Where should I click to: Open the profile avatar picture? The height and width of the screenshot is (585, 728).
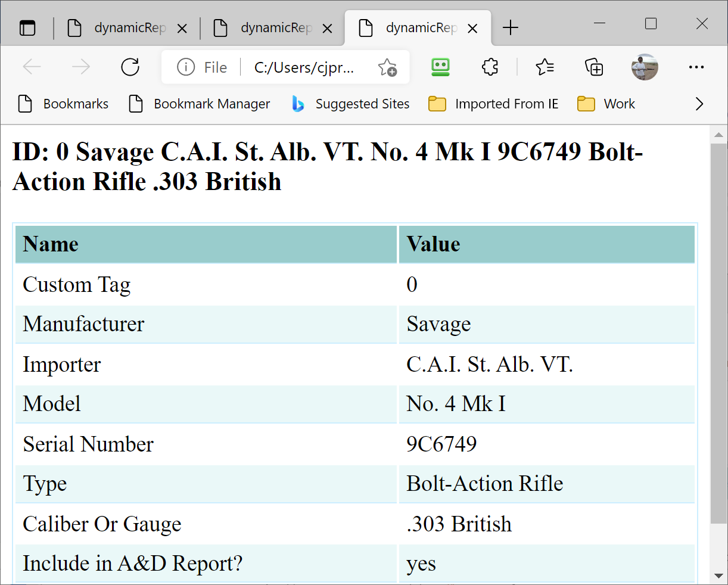[x=645, y=67]
